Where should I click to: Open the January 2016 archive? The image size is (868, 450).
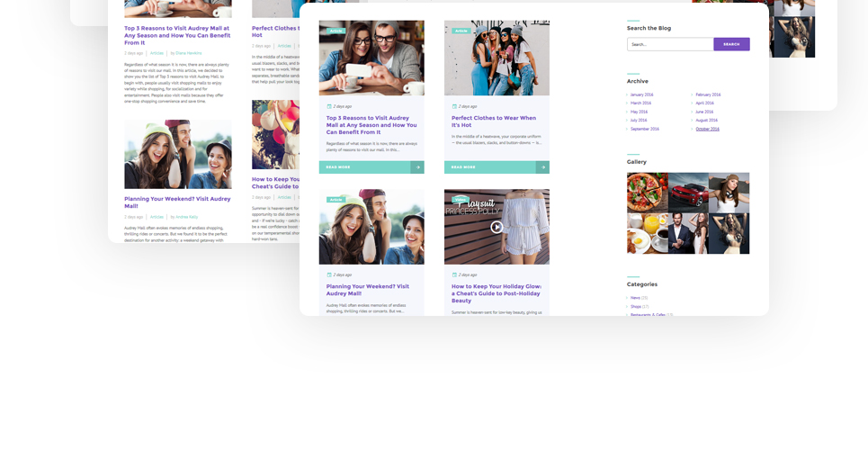coord(641,94)
